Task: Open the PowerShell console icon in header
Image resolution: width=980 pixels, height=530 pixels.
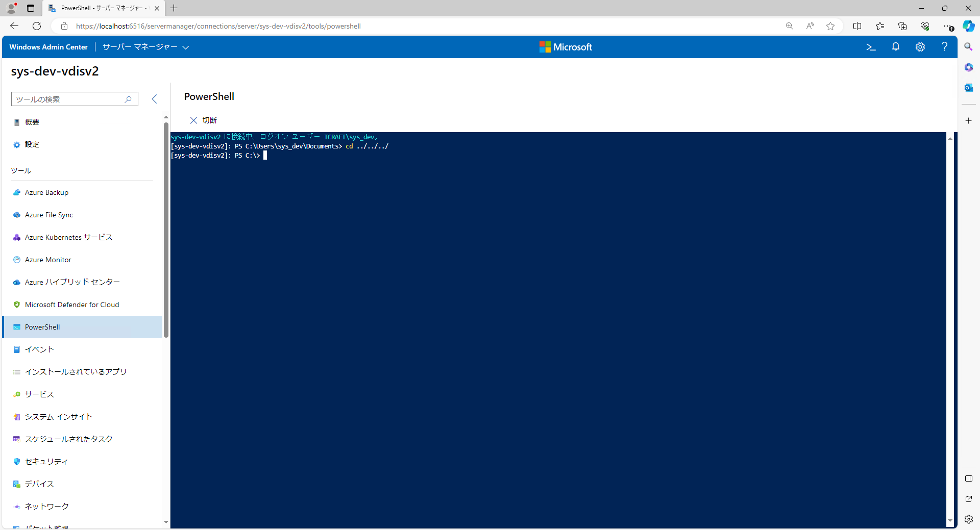Action: point(871,47)
